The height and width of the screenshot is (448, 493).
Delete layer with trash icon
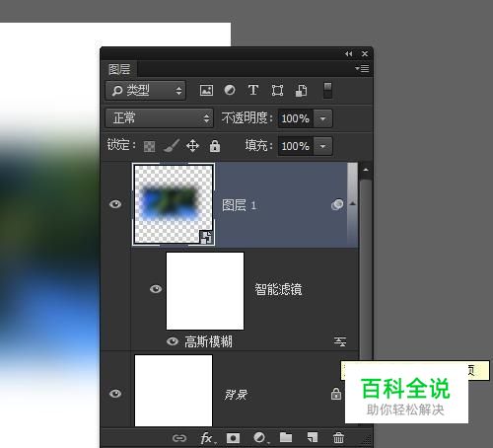point(338,438)
